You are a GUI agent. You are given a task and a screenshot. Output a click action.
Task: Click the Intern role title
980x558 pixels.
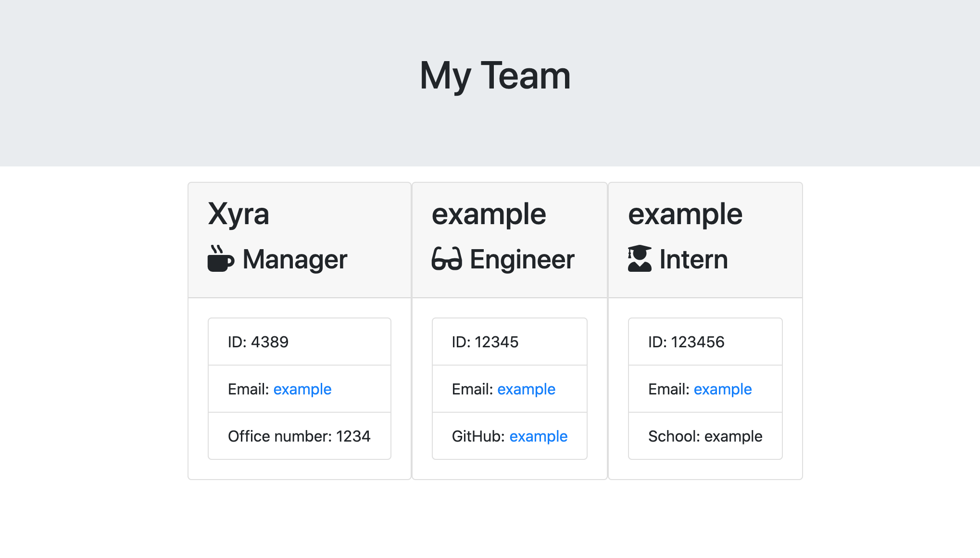(x=693, y=259)
